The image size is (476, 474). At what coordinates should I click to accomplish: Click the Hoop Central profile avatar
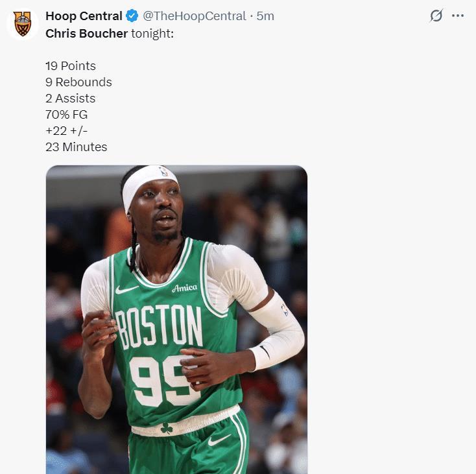point(23,23)
